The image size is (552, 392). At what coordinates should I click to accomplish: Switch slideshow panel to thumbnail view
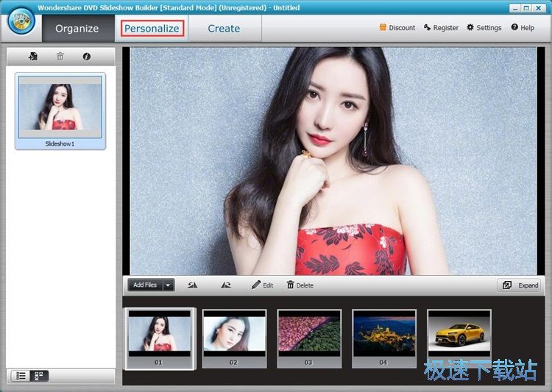[x=38, y=376]
